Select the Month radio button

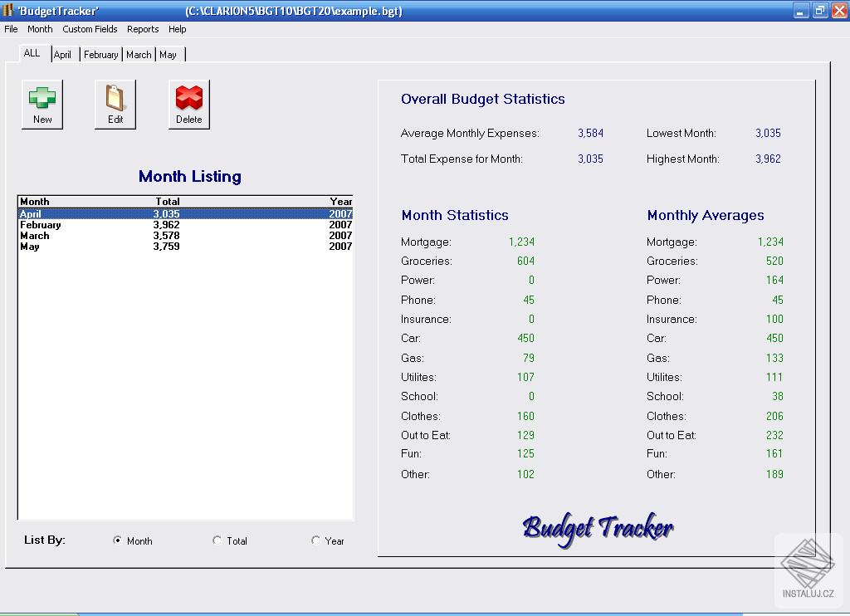[118, 540]
